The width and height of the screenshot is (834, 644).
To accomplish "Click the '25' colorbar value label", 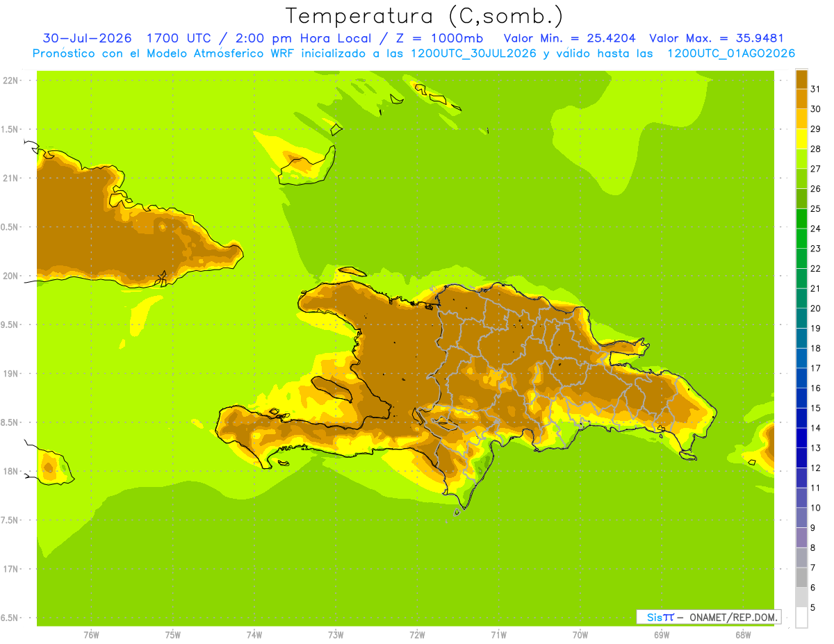I will [815, 208].
